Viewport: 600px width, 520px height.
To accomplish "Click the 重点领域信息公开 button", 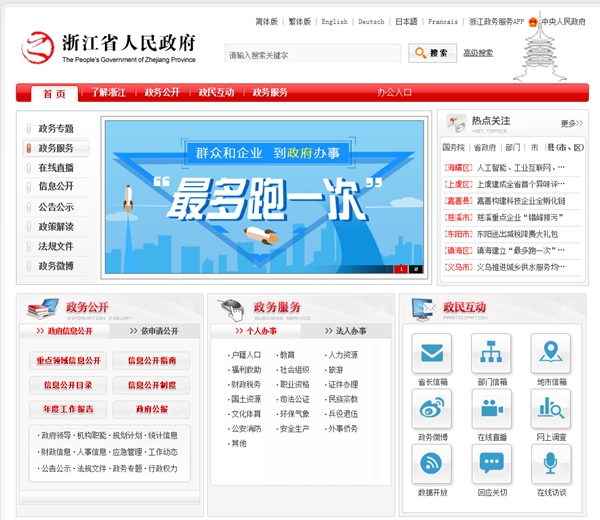I will [x=68, y=361].
